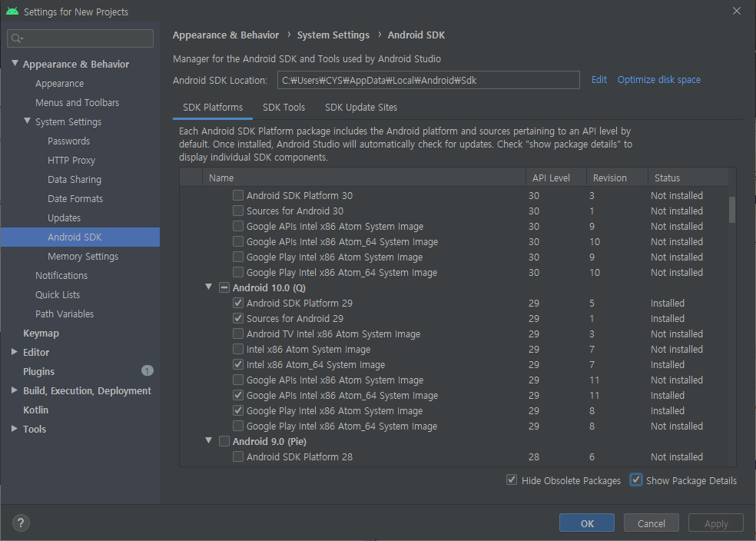Click System Settings in the breadcrumb
Screen dimensions: 756x541
click(333, 35)
